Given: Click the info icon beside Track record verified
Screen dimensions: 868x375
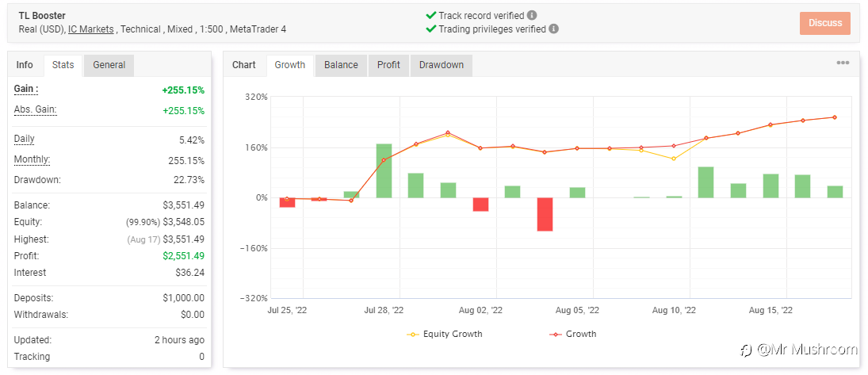Looking at the screenshot, I should [532, 15].
